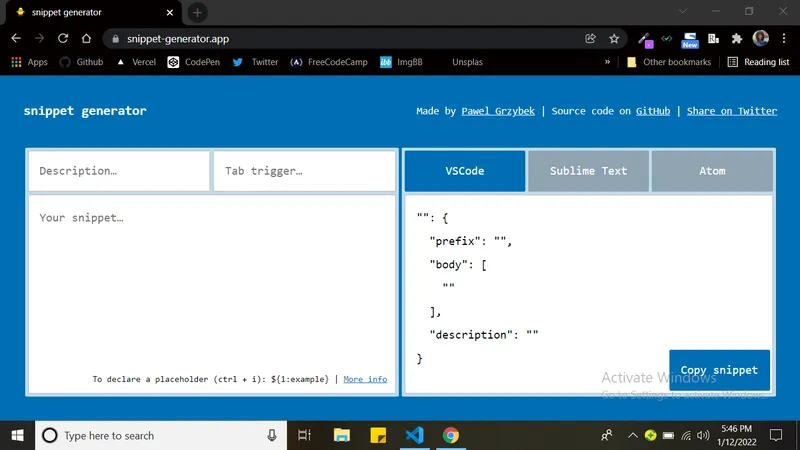The height and width of the screenshot is (450, 800).
Task: Click the share page icon in address bar
Action: point(590,39)
